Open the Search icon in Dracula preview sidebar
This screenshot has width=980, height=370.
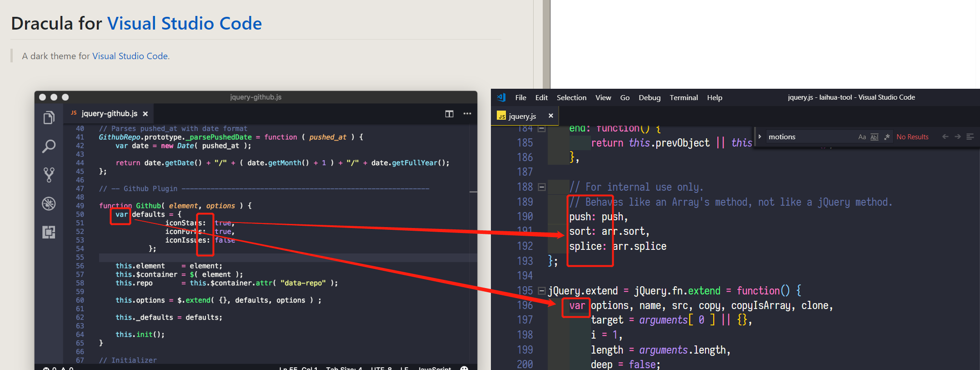coord(49,146)
